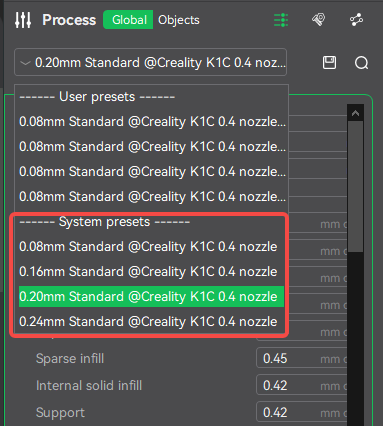Save the current process preset

(329, 62)
